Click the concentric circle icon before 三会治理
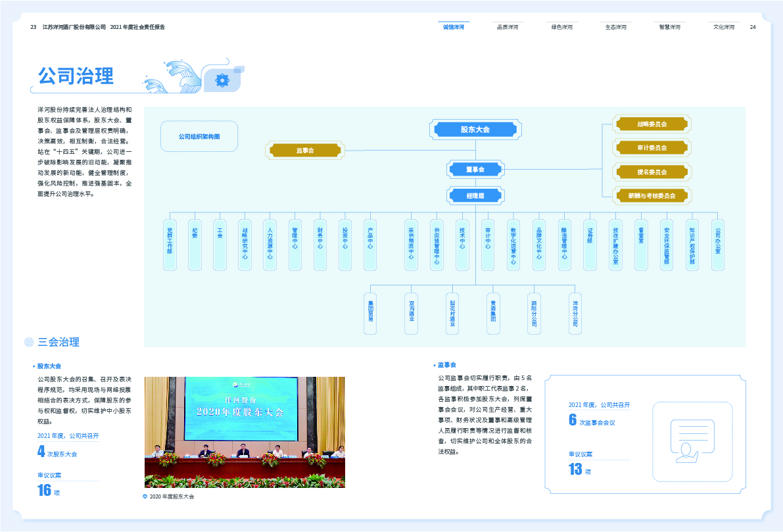783x532 pixels. point(29,342)
